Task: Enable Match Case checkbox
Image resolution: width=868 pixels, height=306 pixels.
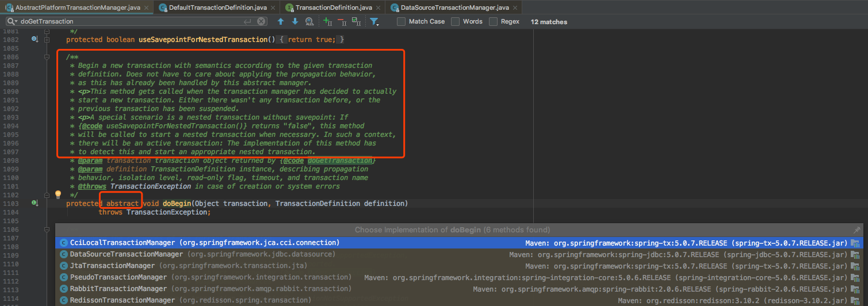Action: (402, 21)
